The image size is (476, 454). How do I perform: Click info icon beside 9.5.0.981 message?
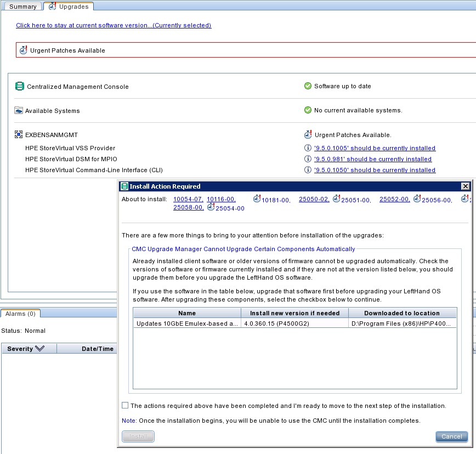(x=308, y=158)
